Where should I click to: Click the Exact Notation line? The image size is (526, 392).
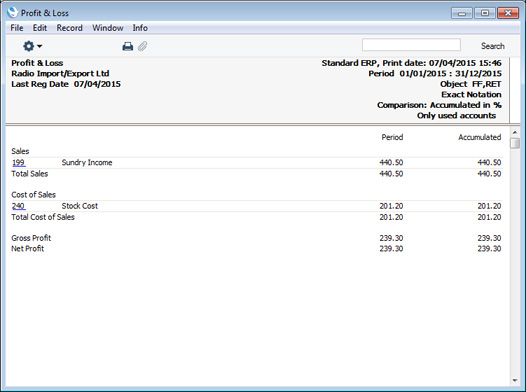[x=471, y=94]
